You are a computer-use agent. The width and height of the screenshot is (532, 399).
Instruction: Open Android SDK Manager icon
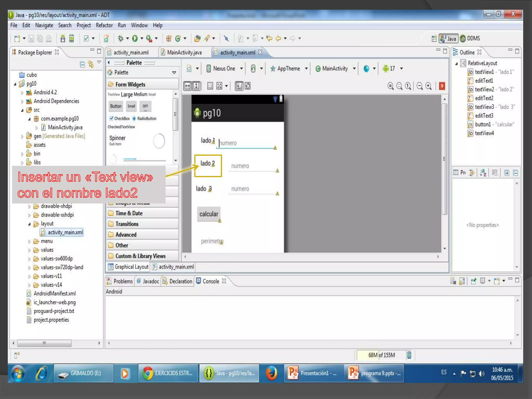(x=63, y=38)
